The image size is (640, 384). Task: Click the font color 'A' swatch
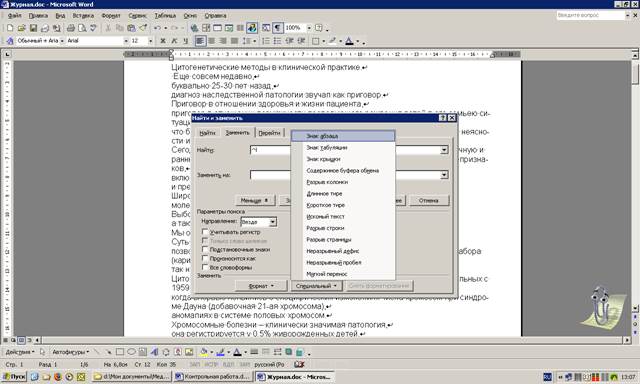click(x=349, y=41)
